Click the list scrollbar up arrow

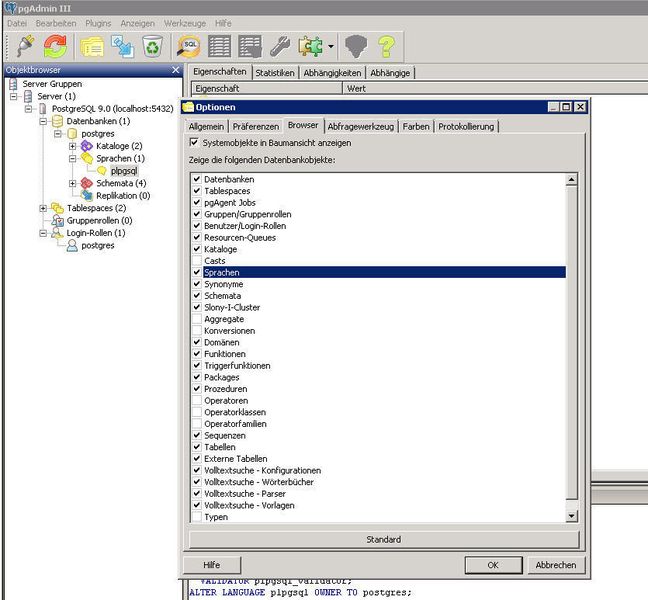[571, 179]
